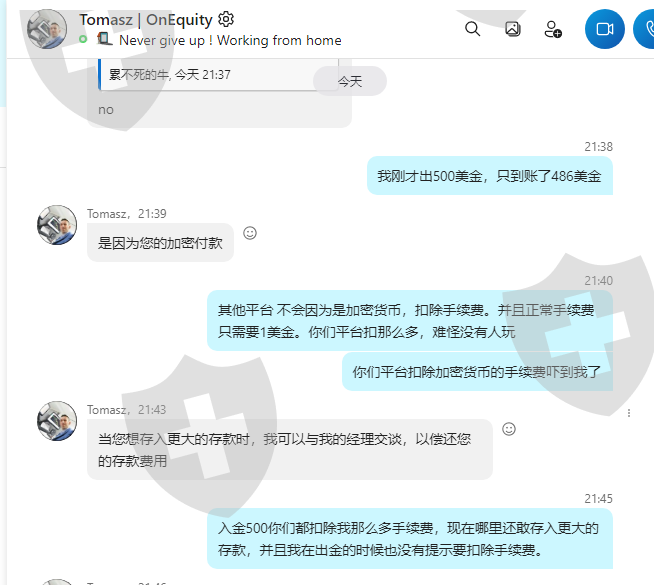The image size is (654, 585).
Task: Add a person to the chat
Action: click(x=553, y=29)
